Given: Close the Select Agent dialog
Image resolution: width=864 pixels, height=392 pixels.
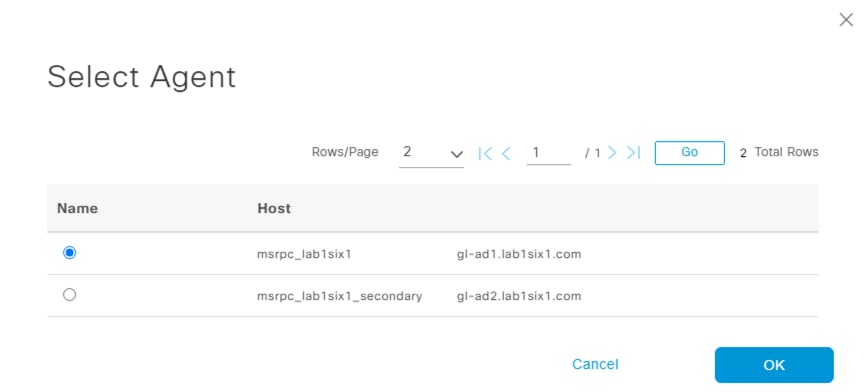Looking at the screenshot, I should click(846, 20).
